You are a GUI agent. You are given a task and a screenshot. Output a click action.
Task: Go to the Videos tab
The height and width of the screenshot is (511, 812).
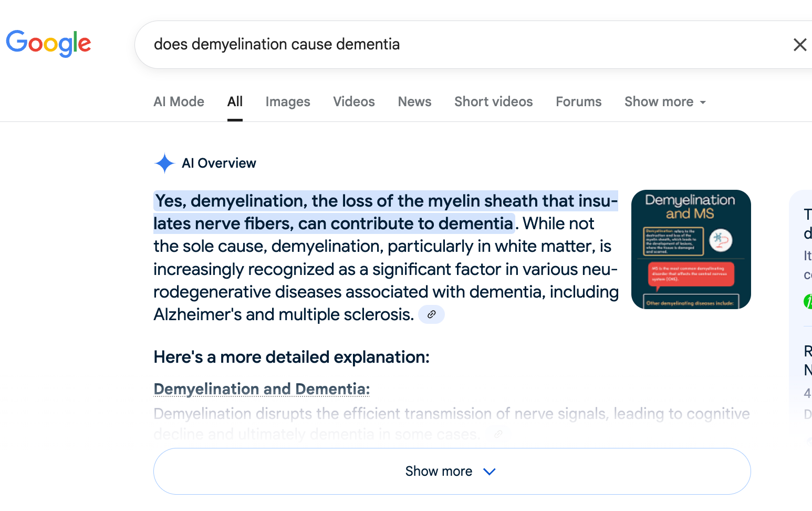[353, 101]
